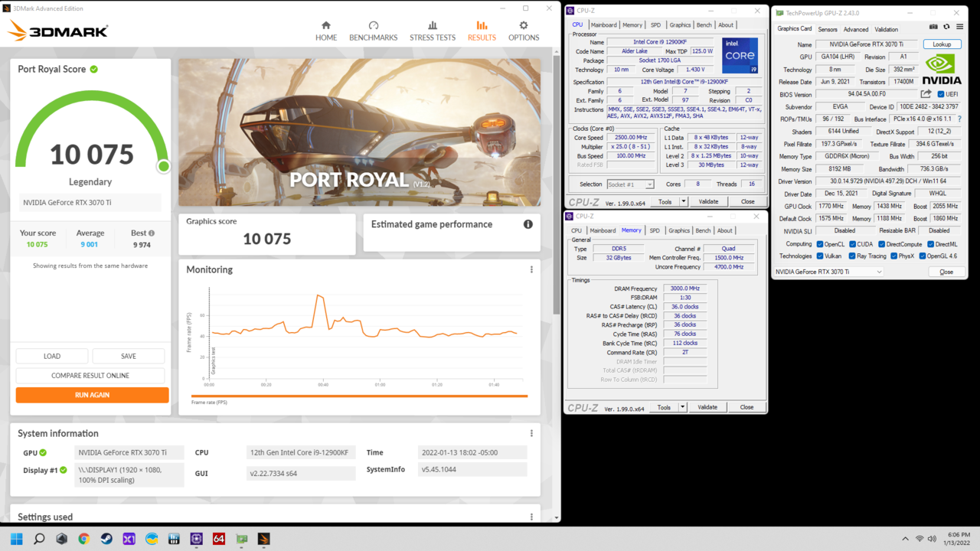Click the GPU-Z refresh icon

[x=946, y=27]
